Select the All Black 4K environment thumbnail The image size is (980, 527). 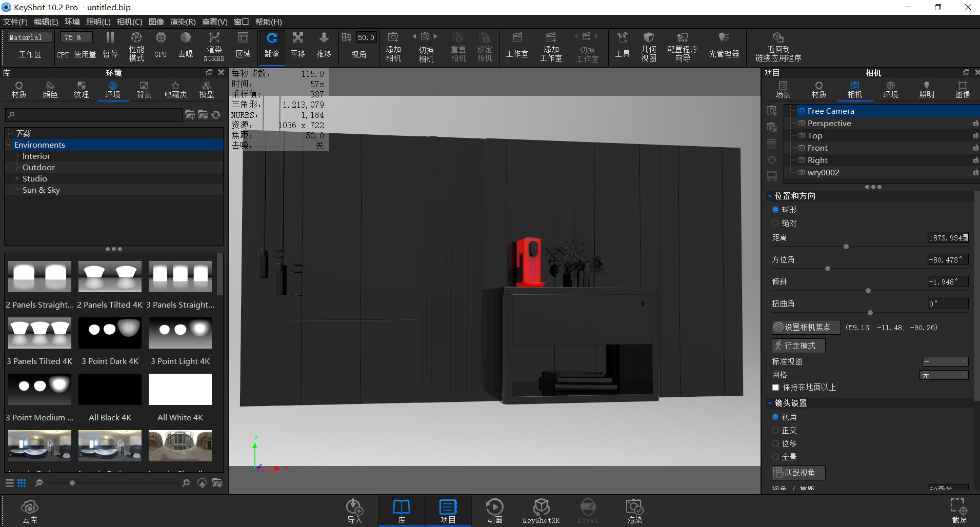pos(110,390)
